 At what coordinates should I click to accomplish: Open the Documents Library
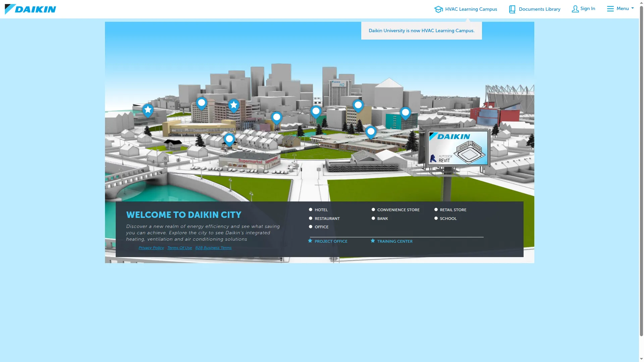coord(535,9)
